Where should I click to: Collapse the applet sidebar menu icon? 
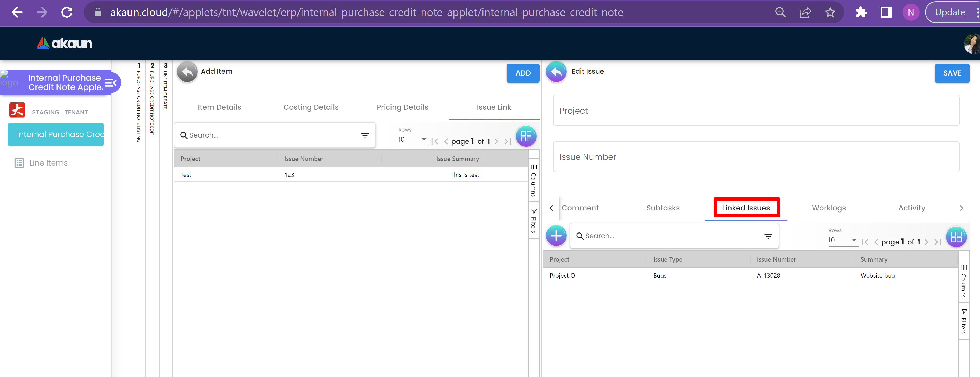(x=111, y=83)
